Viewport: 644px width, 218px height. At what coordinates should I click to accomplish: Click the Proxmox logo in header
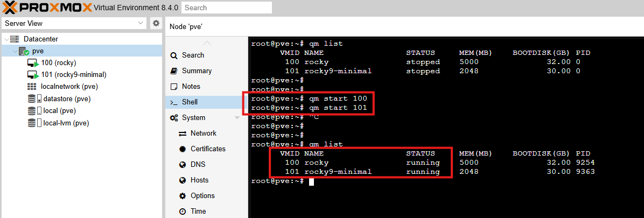46,8
